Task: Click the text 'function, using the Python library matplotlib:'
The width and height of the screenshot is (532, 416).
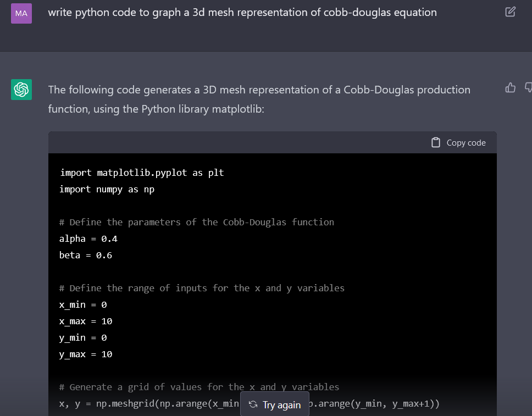Action: pos(156,109)
